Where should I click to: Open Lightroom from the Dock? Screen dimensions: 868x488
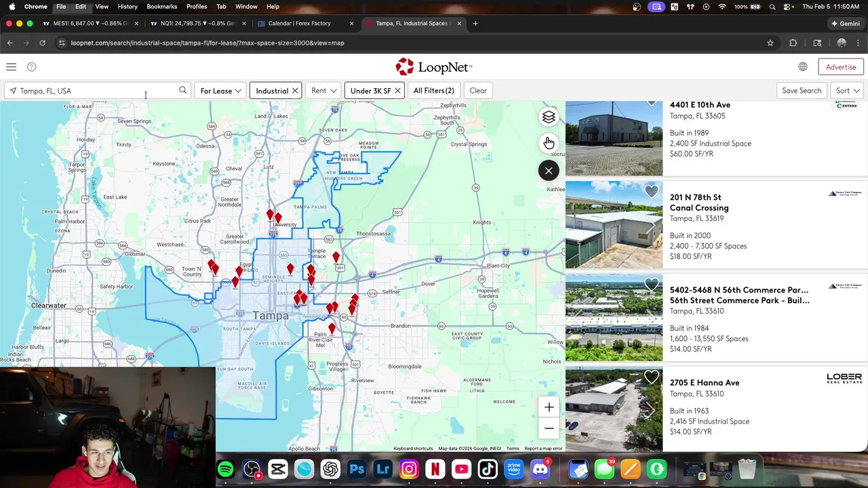383,469
